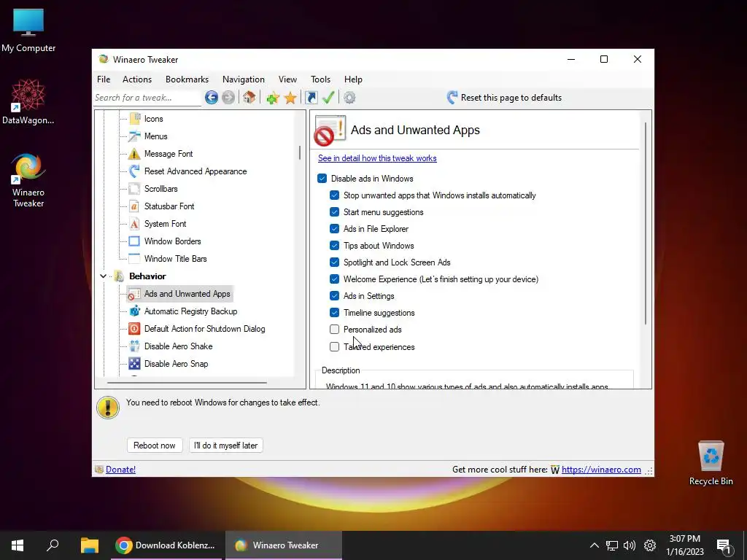Screen dimensions: 747x560
Task: Open the Actions menu
Action: pyautogui.click(x=137, y=79)
